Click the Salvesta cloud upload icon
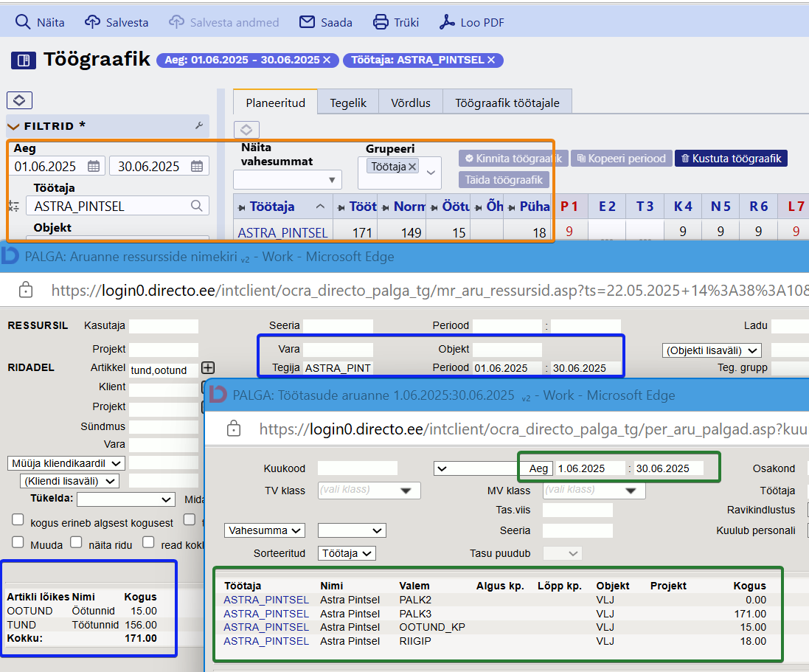This screenshot has height=672, width=809. [x=92, y=21]
